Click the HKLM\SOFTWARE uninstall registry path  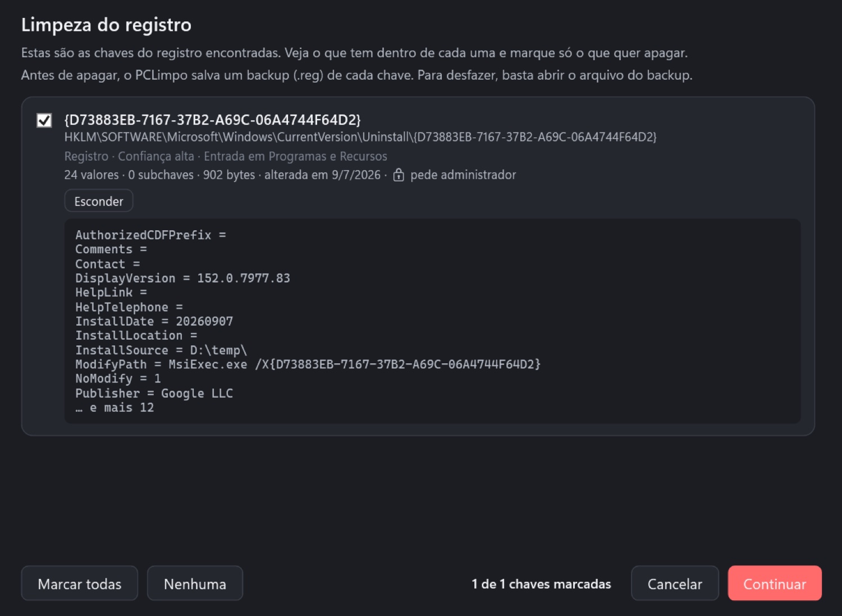360,137
